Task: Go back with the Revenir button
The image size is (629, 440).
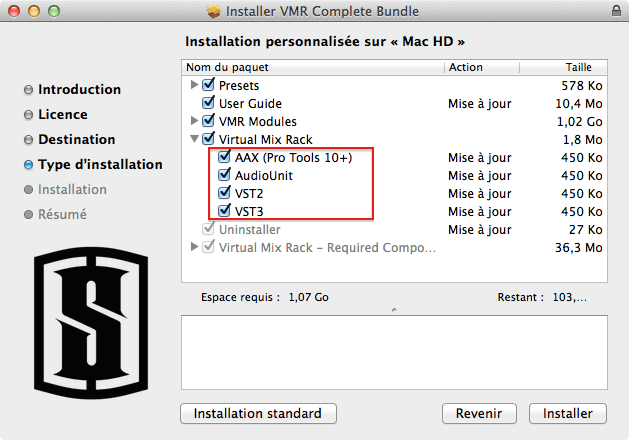Action: [x=479, y=413]
